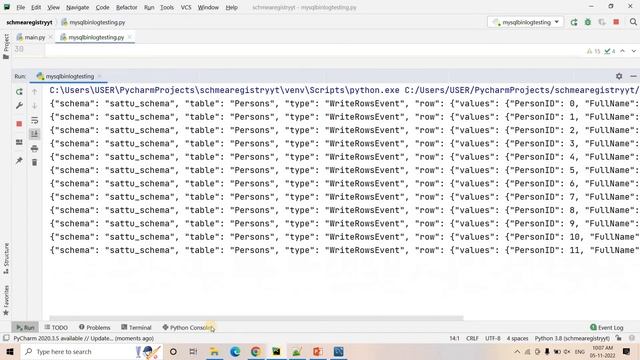This screenshot has height=360, width=640.
Task: Open the Tools menu
Action: click(x=167, y=7)
